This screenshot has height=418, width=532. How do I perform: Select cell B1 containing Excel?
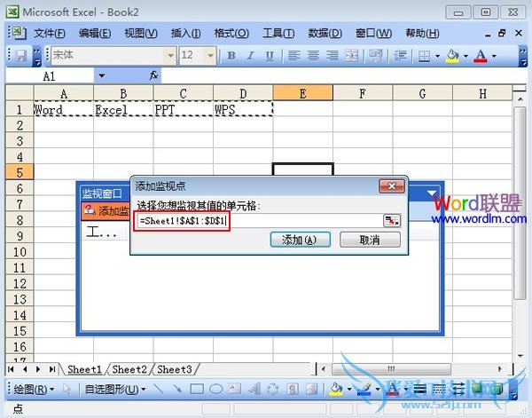tap(123, 109)
